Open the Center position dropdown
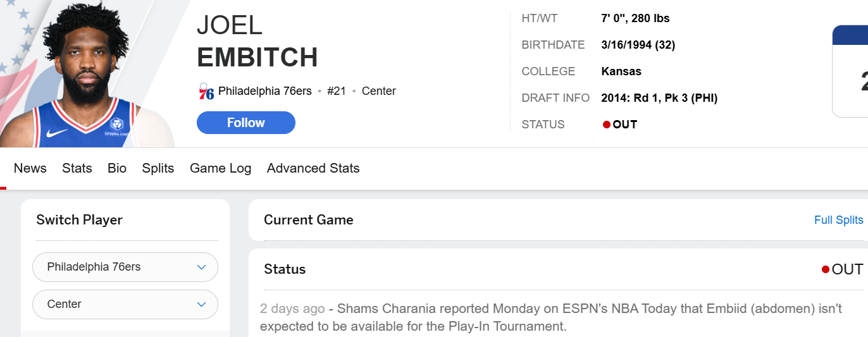This screenshot has width=868, height=337. point(125,304)
